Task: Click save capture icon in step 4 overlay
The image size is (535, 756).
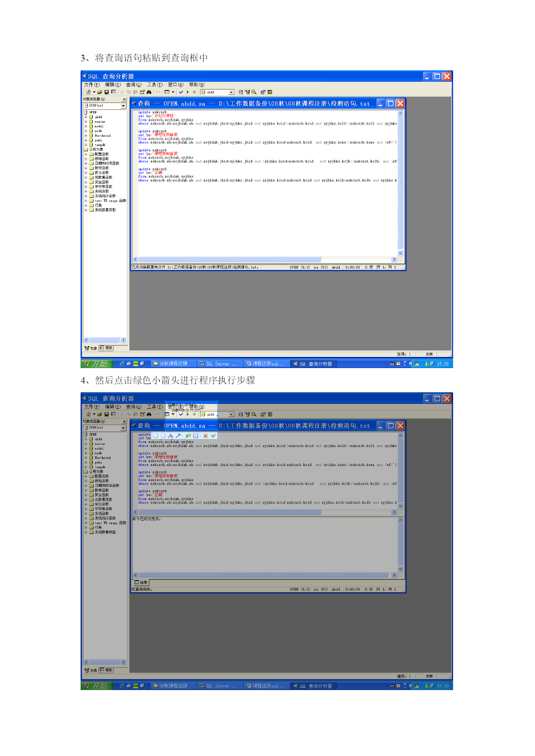Action: (x=196, y=436)
